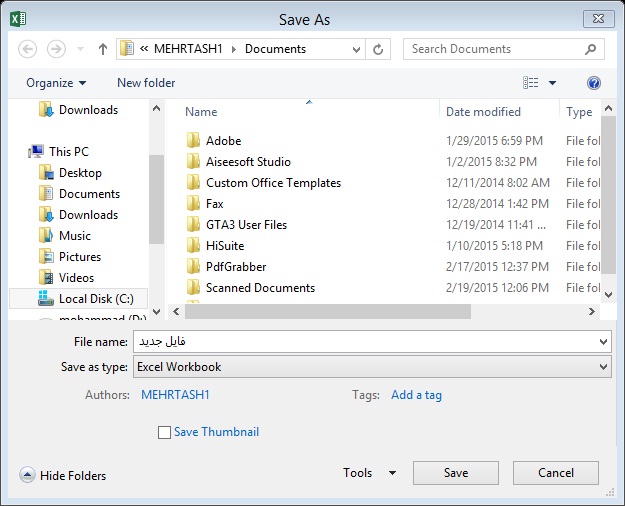Click the file list vertical scrollbar thumb
This screenshot has width=625, height=506.
click(608, 195)
